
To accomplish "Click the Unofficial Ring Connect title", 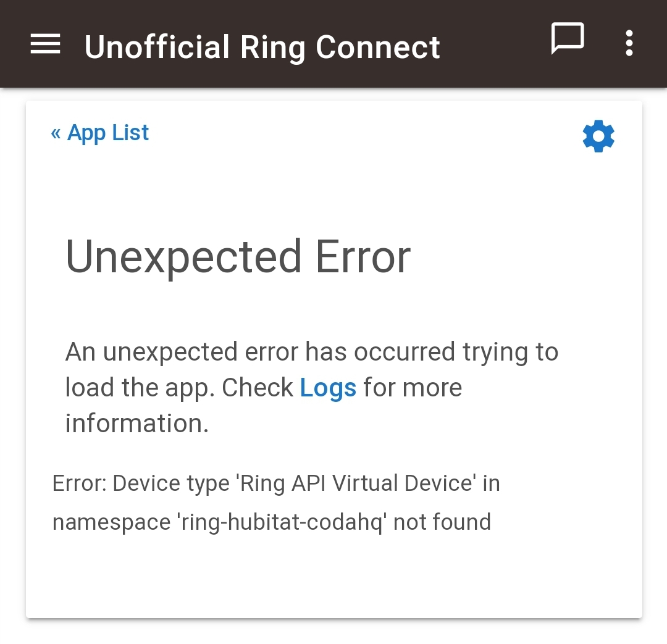I will point(262,47).
